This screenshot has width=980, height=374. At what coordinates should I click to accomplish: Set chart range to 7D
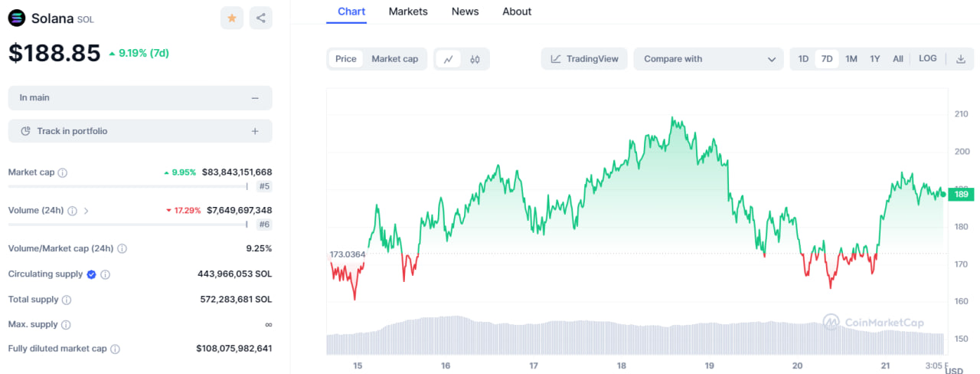point(827,59)
